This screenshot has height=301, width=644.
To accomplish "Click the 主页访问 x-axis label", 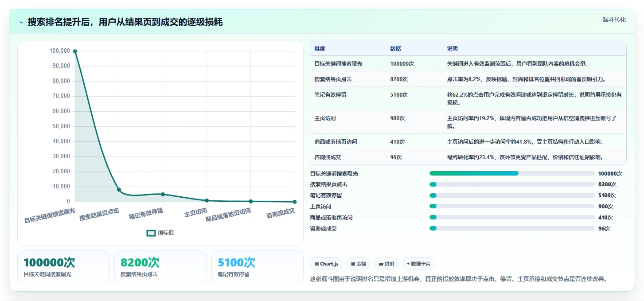I will pos(195,212).
